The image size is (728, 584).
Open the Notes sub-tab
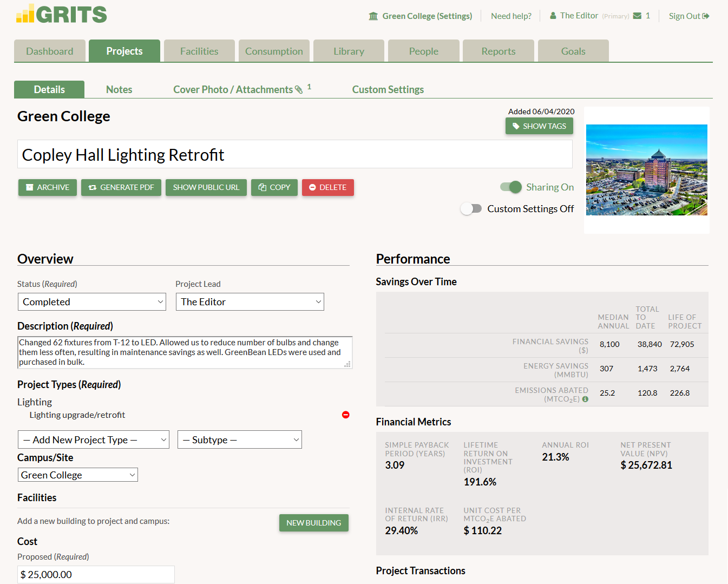pos(119,90)
